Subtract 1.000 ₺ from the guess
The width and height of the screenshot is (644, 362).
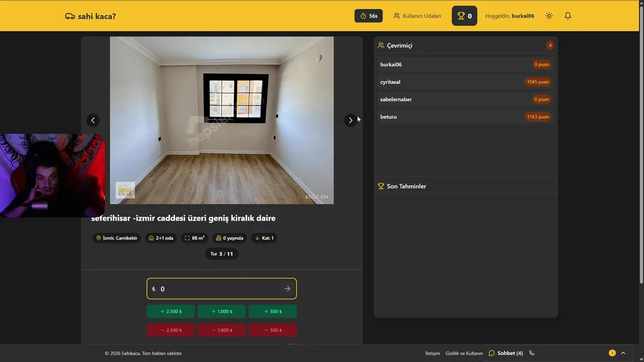(222, 330)
